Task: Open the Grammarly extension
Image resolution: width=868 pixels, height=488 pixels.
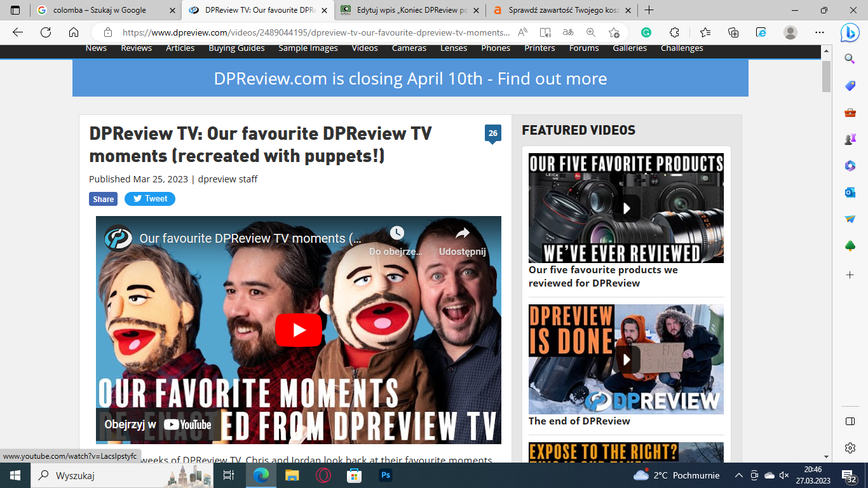Action: (x=646, y=32)
